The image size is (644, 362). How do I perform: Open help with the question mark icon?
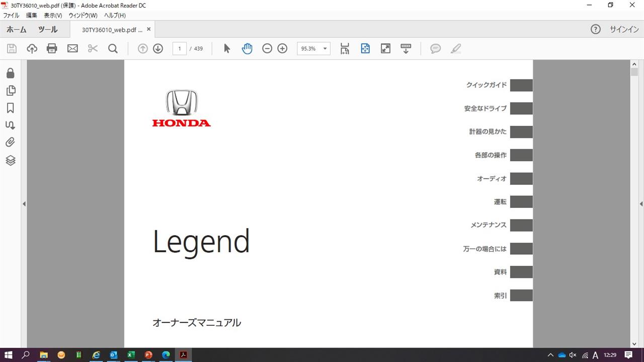click(x=596, y=29)
